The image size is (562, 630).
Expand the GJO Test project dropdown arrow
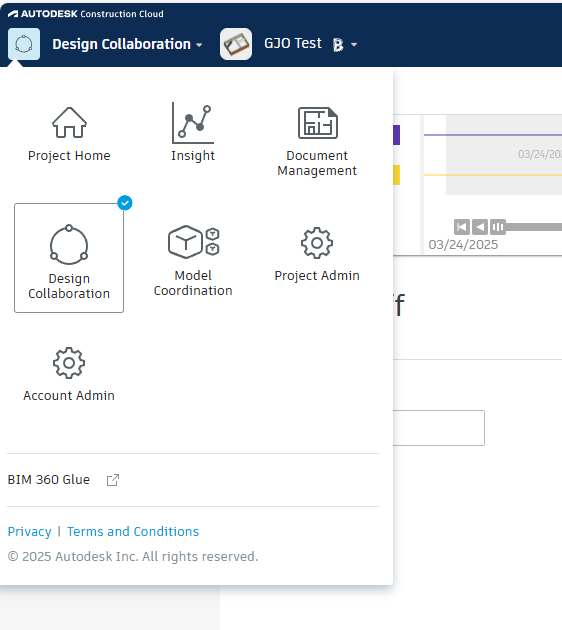click(354, 45)
